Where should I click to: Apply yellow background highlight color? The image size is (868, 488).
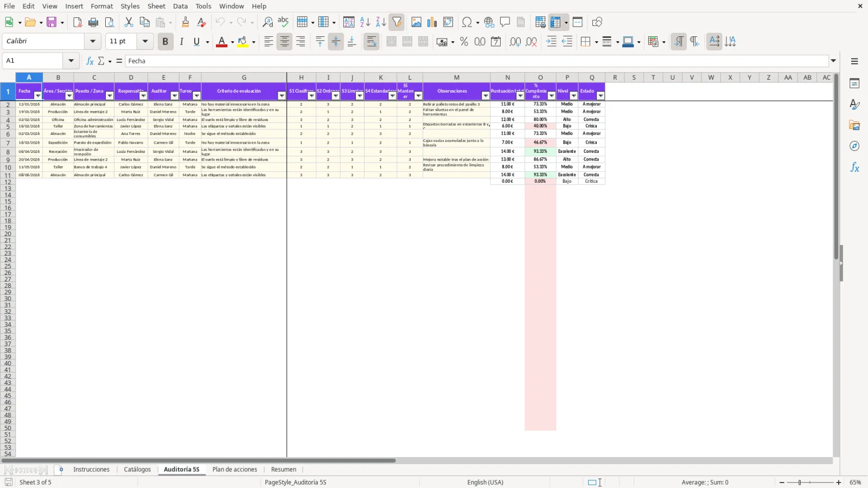click(242, 42)
